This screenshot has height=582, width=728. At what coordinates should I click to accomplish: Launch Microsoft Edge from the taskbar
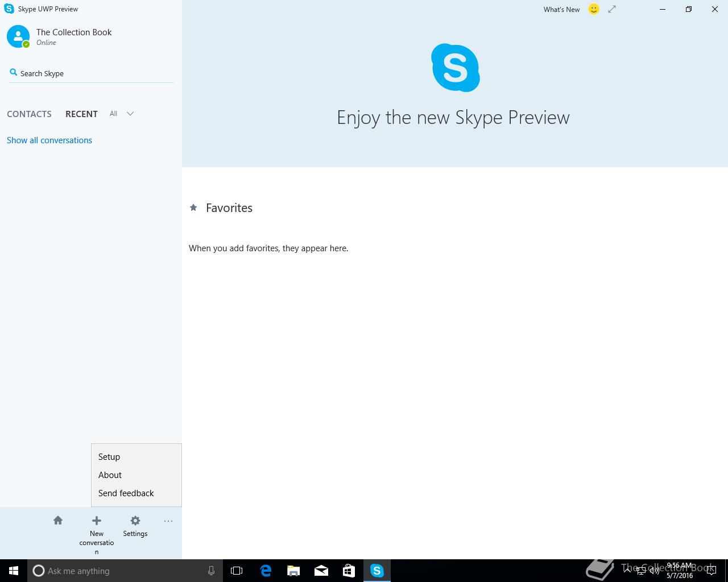pos(266,571)
